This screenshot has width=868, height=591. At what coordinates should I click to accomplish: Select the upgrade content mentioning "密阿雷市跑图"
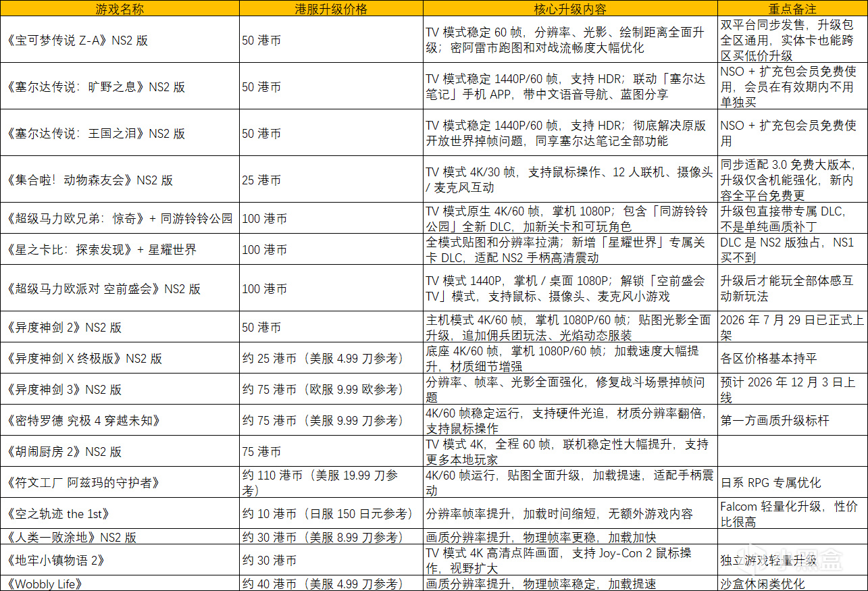[x=571, y=40]
